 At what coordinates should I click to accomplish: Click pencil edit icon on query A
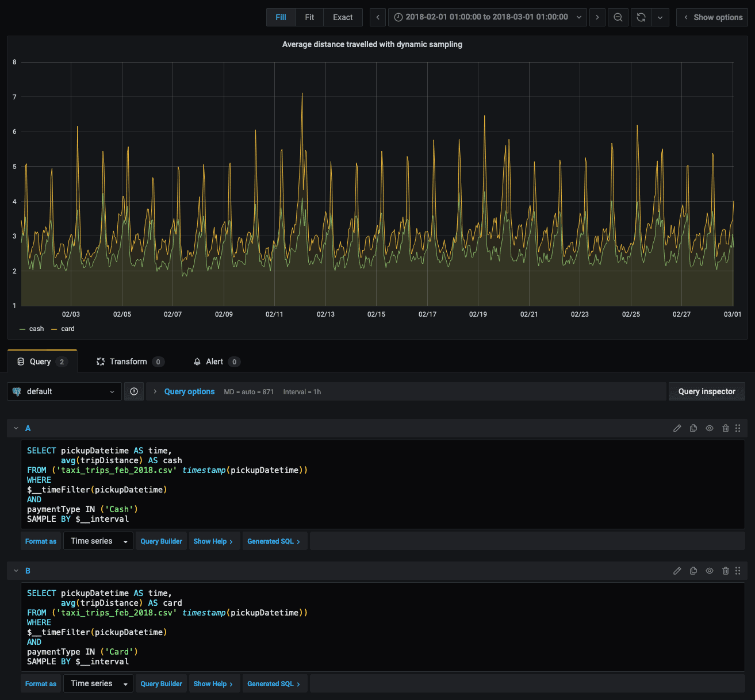coord(677,428)
